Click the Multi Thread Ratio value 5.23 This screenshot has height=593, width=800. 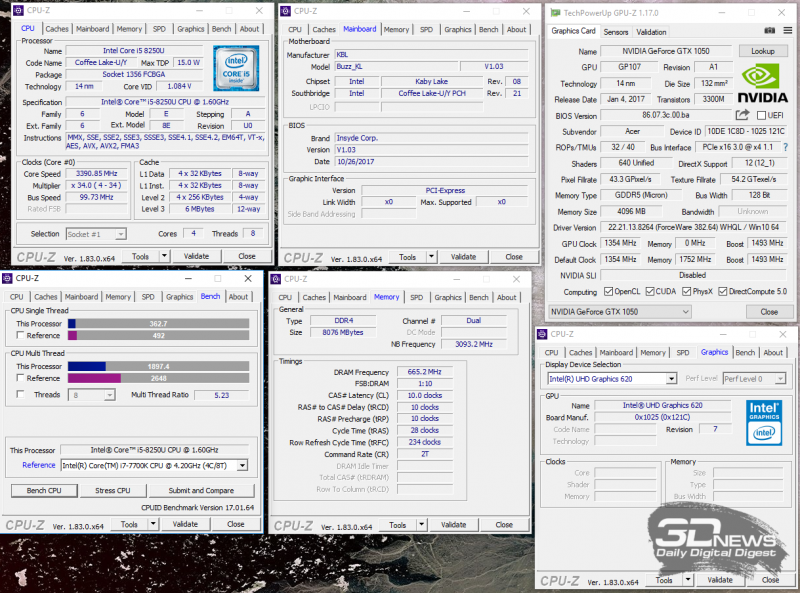coord(221,395)
